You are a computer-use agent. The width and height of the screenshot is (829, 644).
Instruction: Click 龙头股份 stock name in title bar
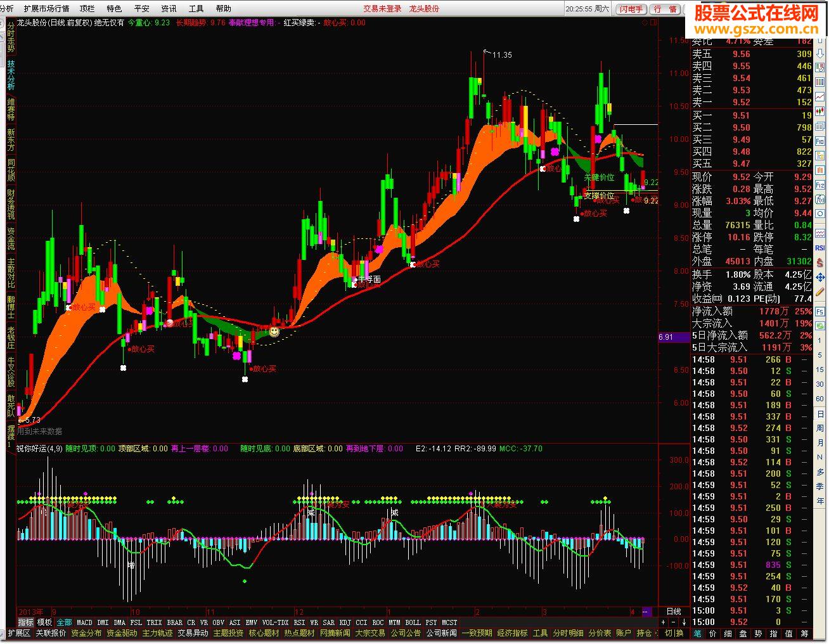pyautogui.click(x=425, y=9)
